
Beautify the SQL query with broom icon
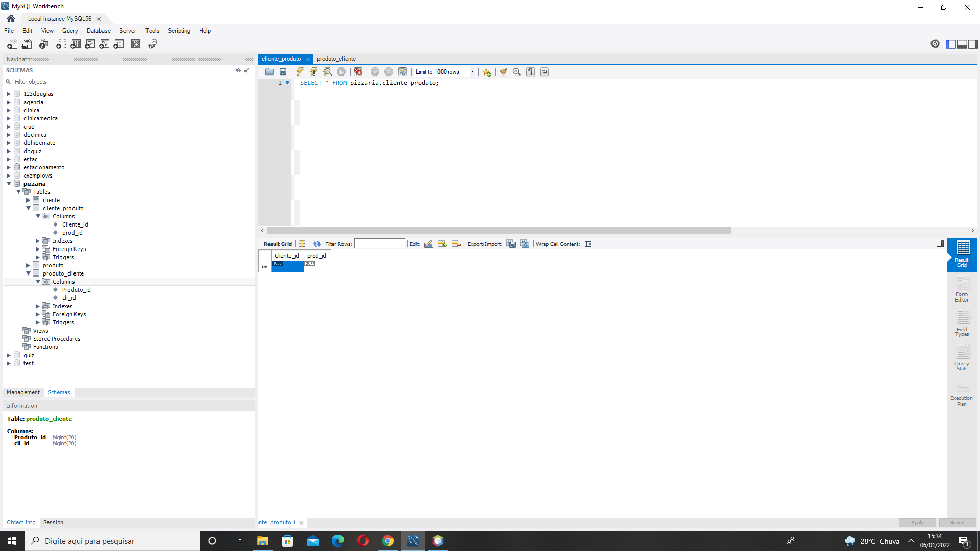click(503, 72)
